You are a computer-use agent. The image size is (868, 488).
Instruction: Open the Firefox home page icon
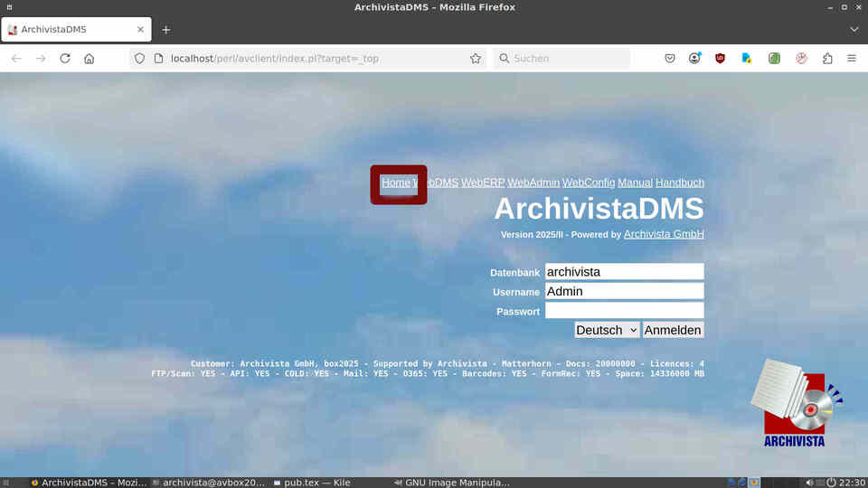90,58
